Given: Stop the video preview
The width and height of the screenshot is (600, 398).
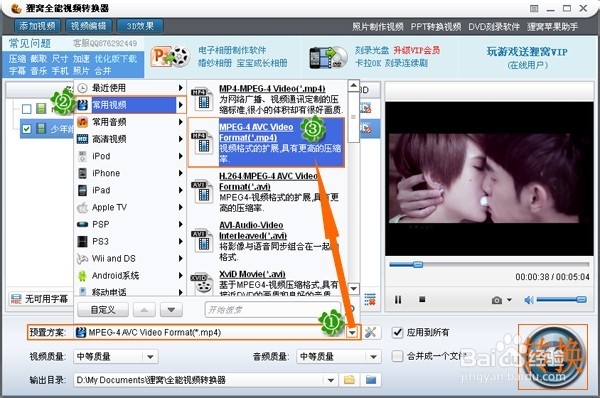Looking at the screenshot, I should pos(422,299).
